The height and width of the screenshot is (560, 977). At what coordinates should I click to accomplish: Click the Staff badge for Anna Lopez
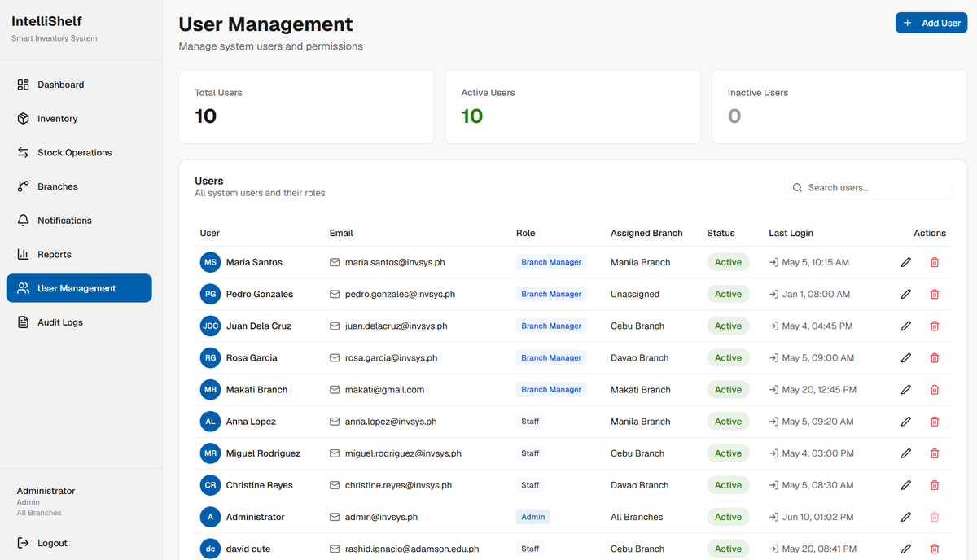coord(530,422)
